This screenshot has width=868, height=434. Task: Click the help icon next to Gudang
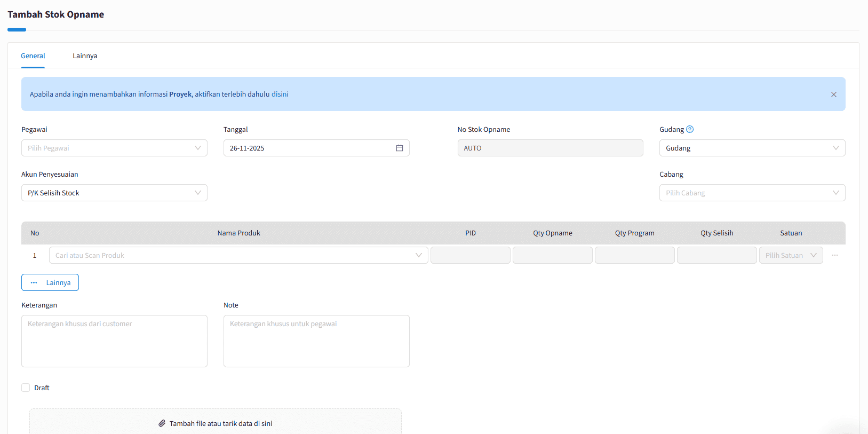pyautogui.click(x=690, y=129)
